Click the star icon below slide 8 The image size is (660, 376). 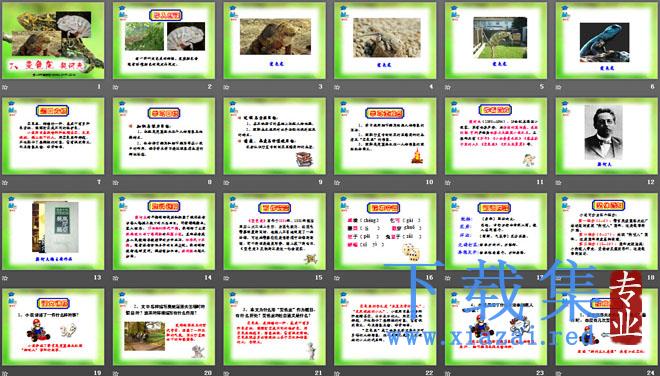[115, 182]
